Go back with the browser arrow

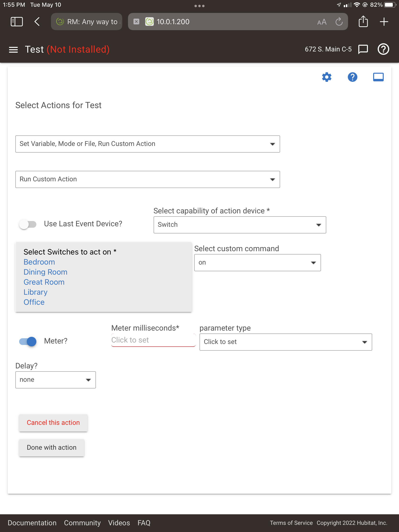(37, 22)
